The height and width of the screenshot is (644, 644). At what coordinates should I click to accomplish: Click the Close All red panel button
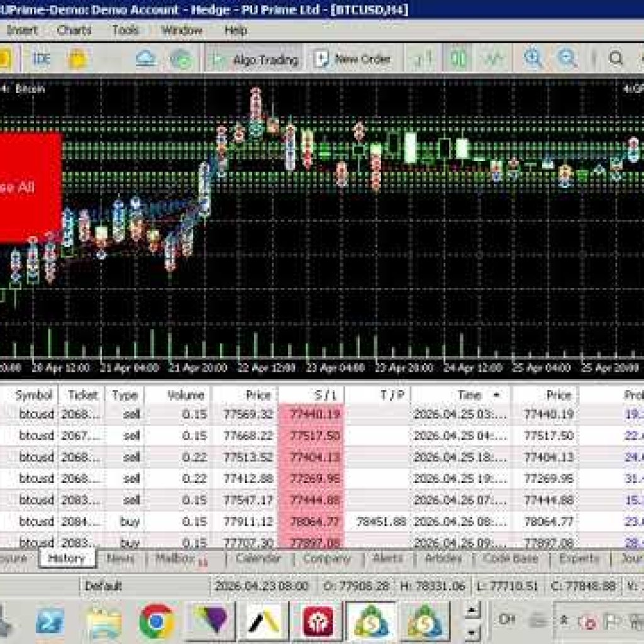pos(28,186)
